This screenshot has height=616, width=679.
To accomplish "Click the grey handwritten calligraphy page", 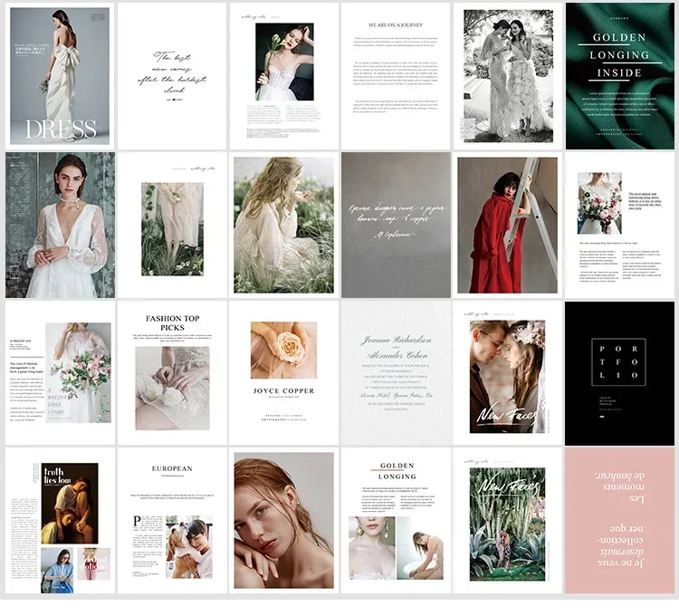I will (x=396, y=225).
